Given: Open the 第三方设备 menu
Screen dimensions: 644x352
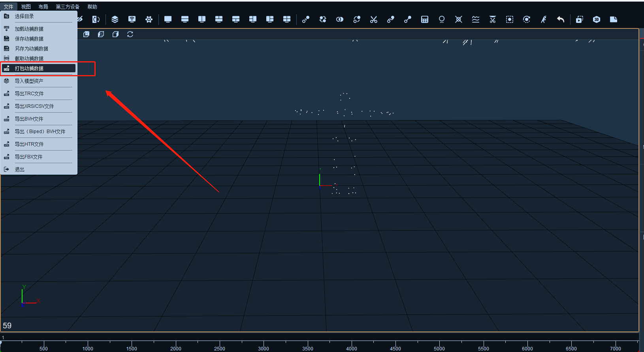Looking at the screenshot, I should click(x=68, y=7).
